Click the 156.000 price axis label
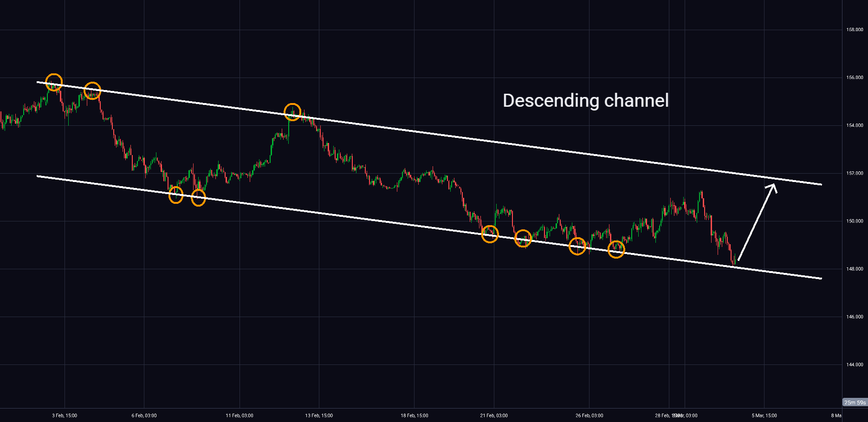The width and height of the screenshot is (868, 422). (855, 78)
